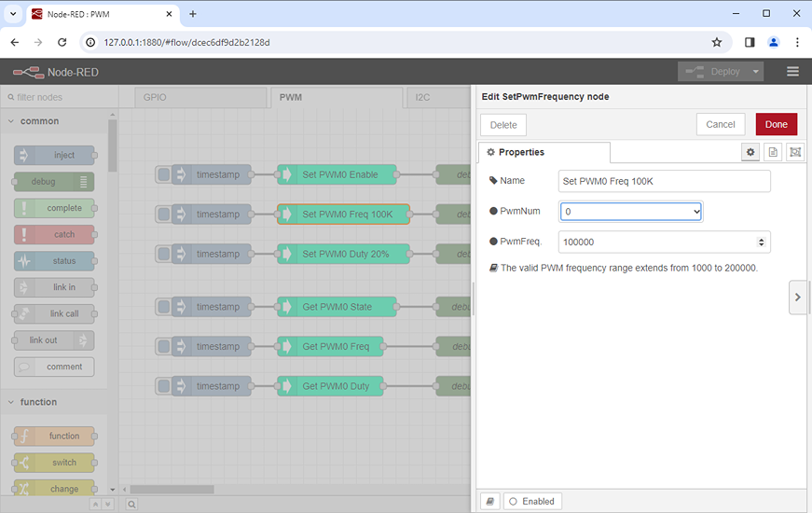The image size is (812, 513).
Task: Open the Chrome side panel icon
Action: 750,42
